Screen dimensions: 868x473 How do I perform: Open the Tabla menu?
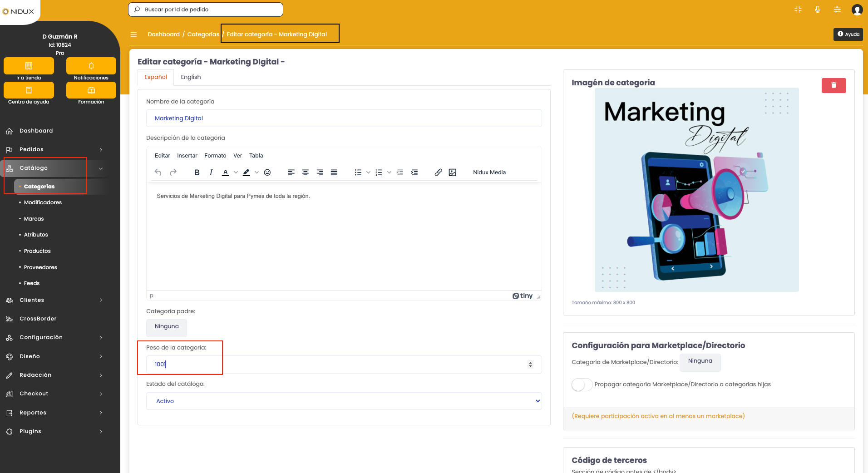256,156
